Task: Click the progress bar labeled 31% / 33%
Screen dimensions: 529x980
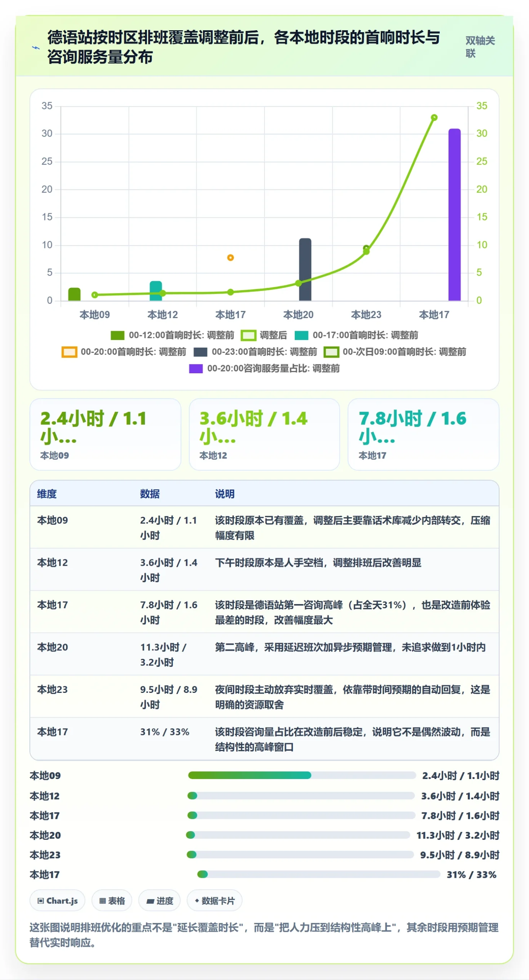Action: 318,874
